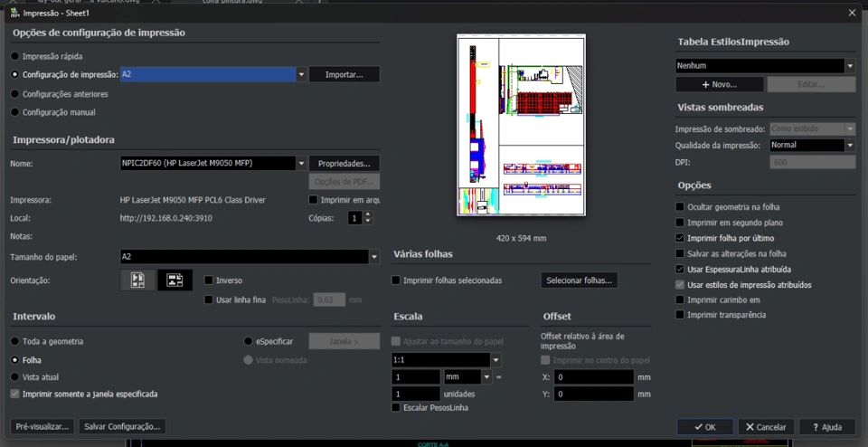Check Imprimir folhas selecionadas
Viewport: 868px width, 447px height.
point(396,281)
